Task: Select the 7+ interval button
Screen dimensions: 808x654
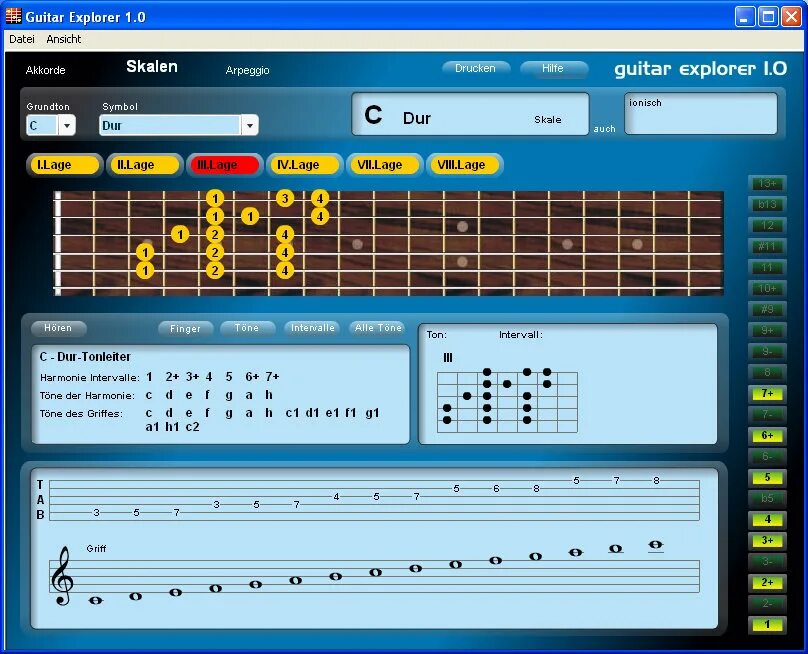Action: coord(766,394)
